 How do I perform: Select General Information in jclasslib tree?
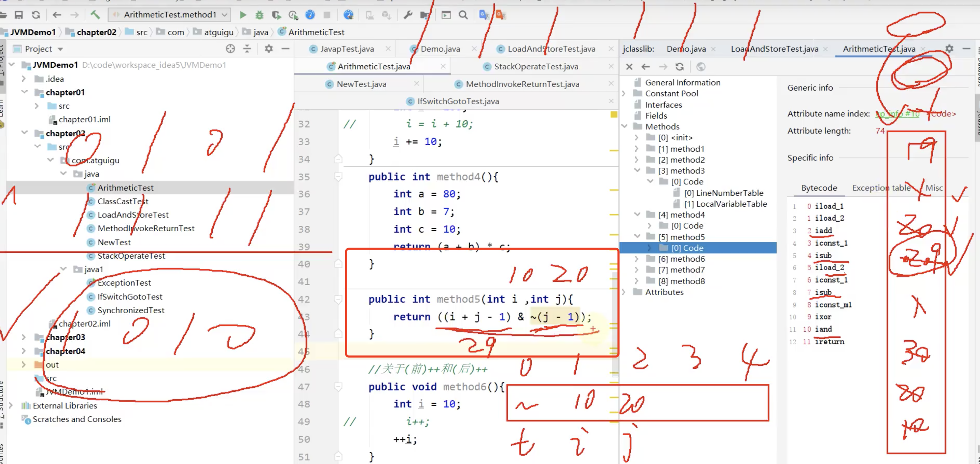[683, 83]
